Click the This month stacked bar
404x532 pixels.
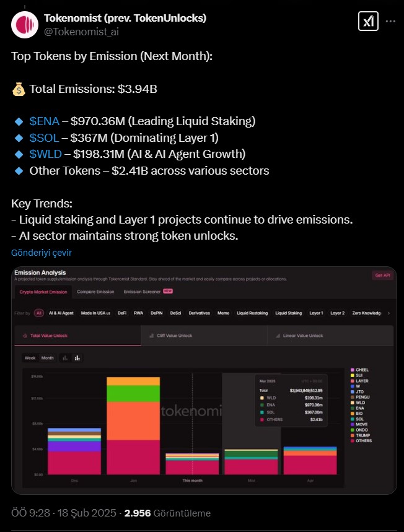coord(192,464)
